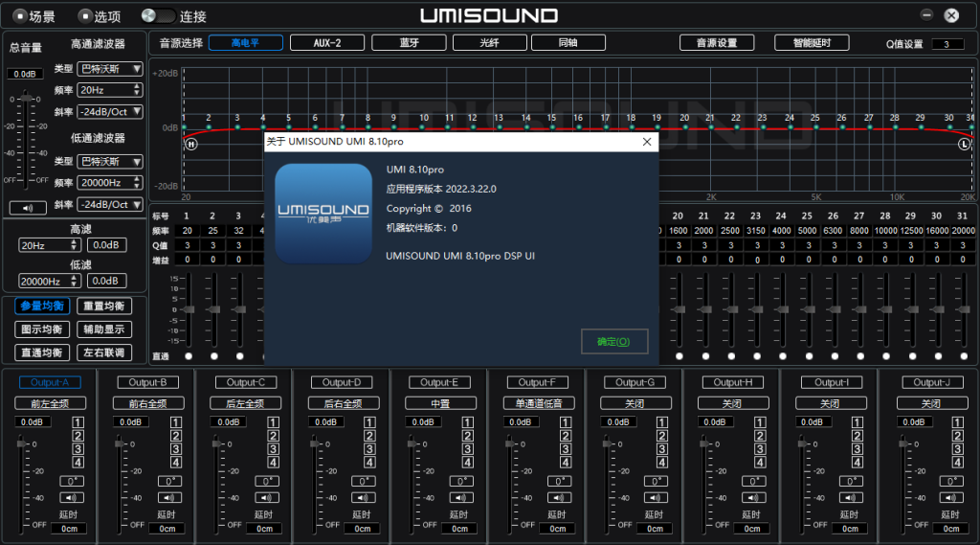Select input 4 on Output-H
980x545 pixels.
pos(760,463)
